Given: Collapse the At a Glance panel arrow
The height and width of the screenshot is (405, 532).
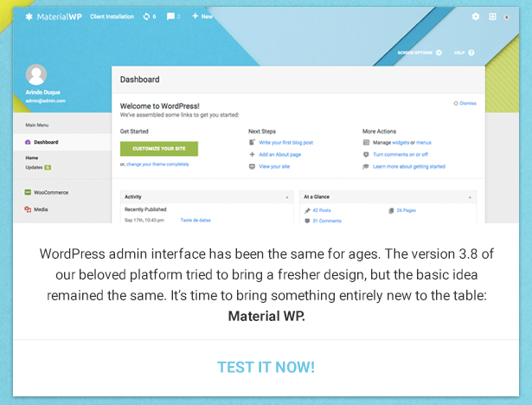Looking at the screenshot, I should pos(470,197).
